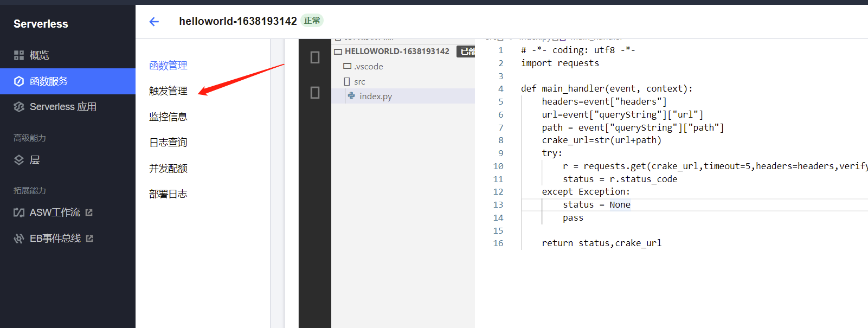Click line number 16 in gutter

click(498, 243)
